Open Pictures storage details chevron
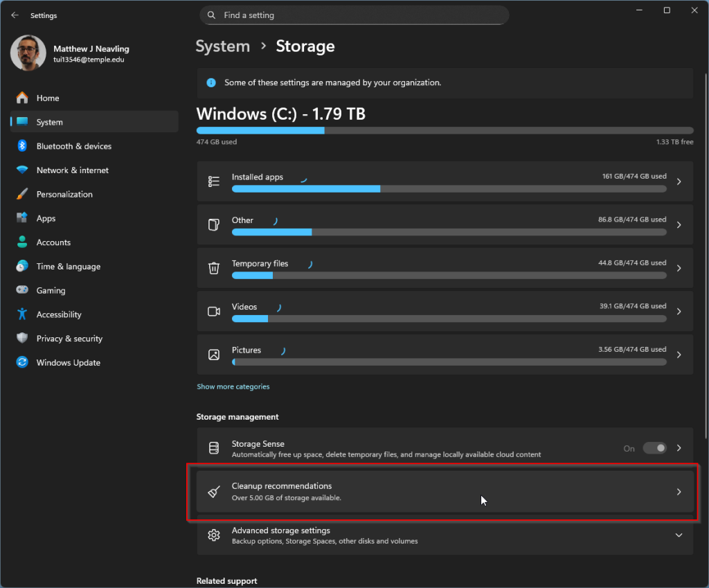 tap(679, 355)
